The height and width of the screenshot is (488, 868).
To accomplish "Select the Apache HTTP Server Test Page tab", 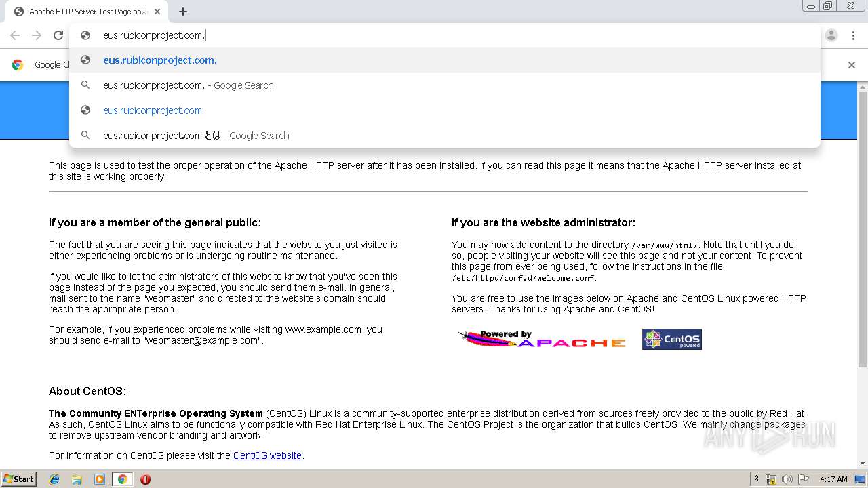I will tap(88, 12).
